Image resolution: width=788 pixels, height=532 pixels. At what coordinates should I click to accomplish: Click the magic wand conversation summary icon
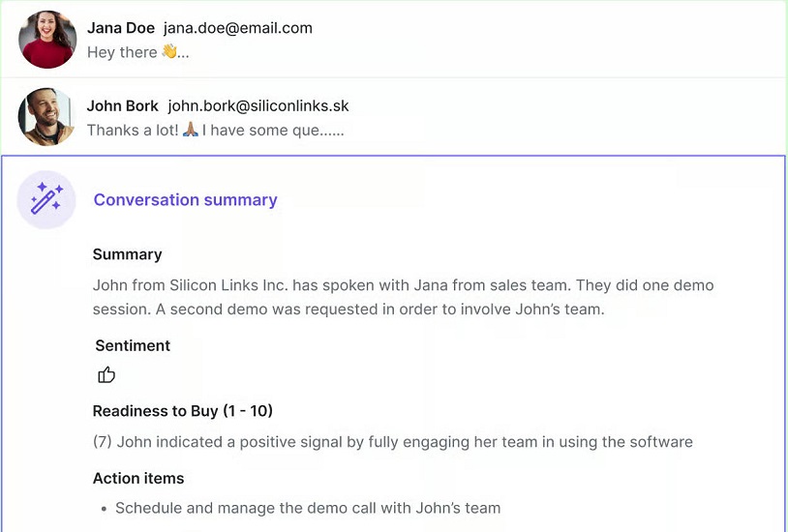(x=46, y=199)
